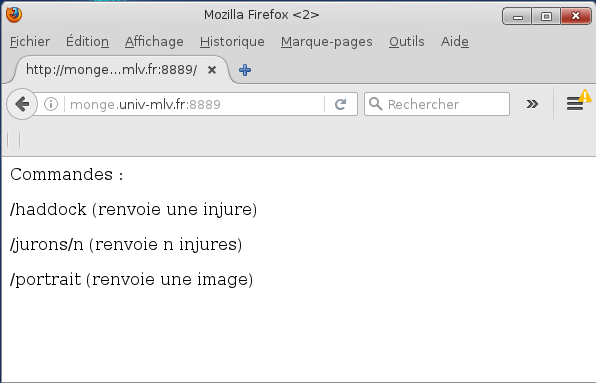Open the Fichier menu

(x=30, y=41)
